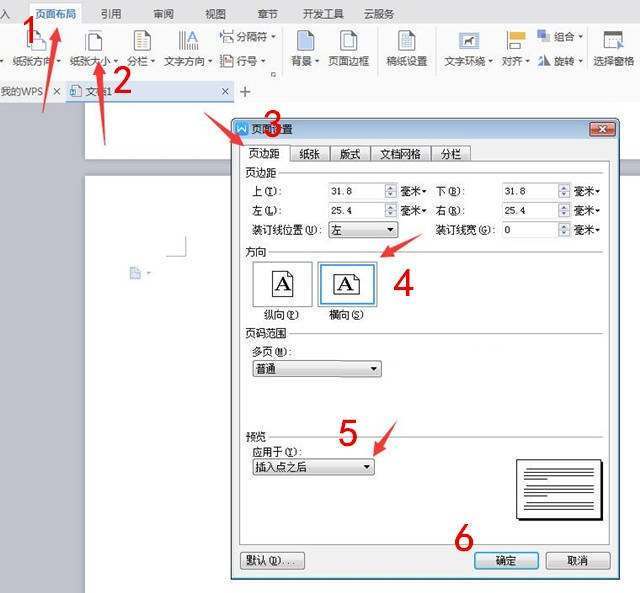Close the 文档1 document tab
Screen dimensions: 640x593
click(225, 91)
